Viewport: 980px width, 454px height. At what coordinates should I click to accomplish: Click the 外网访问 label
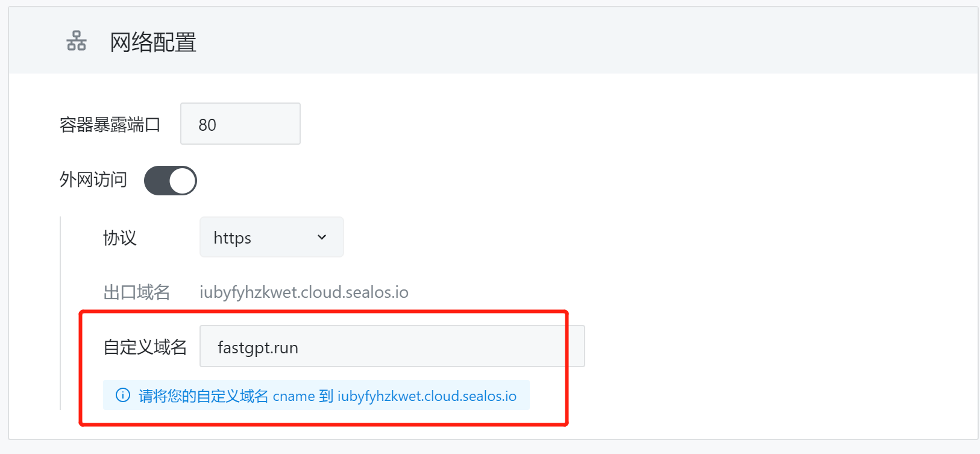click(93, 180)
